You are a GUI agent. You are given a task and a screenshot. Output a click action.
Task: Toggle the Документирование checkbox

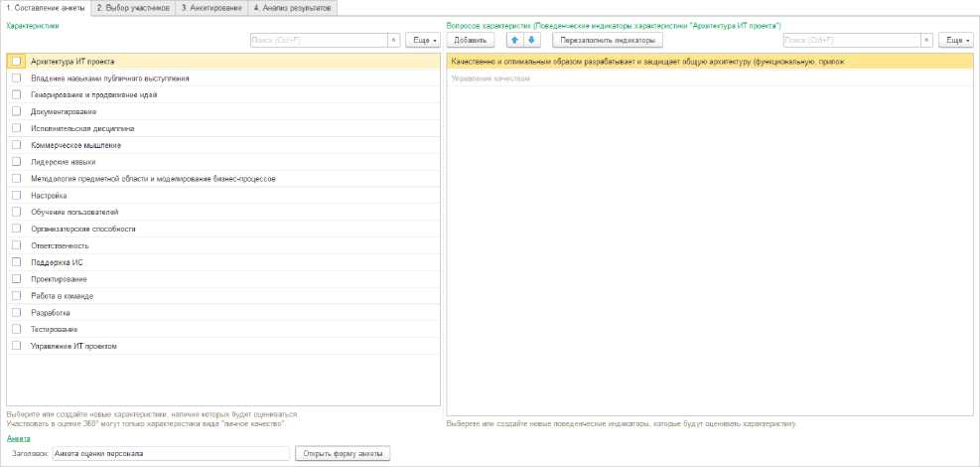click(16, 111)
